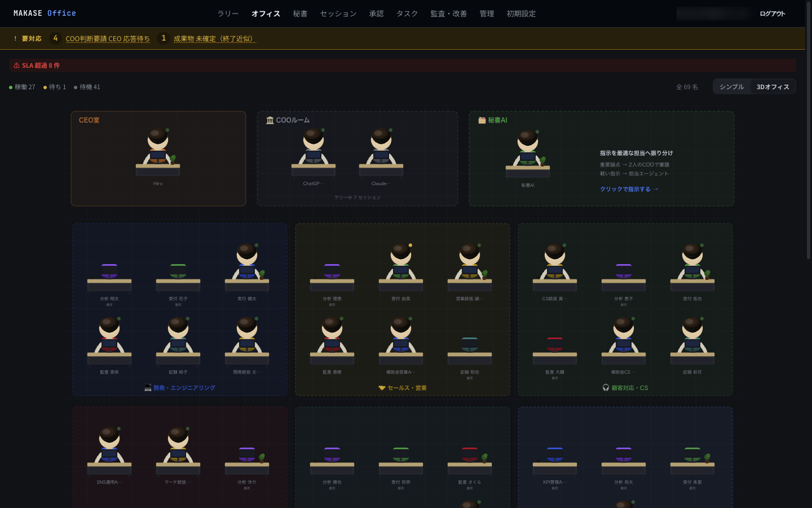Select the Claude agent desk in COOルーム
This screenshot has height=508, width=812.
tap(381, 157)
